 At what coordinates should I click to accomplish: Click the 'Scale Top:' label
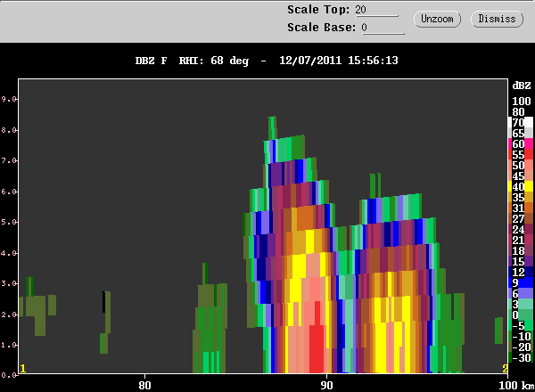coord(318,10)
